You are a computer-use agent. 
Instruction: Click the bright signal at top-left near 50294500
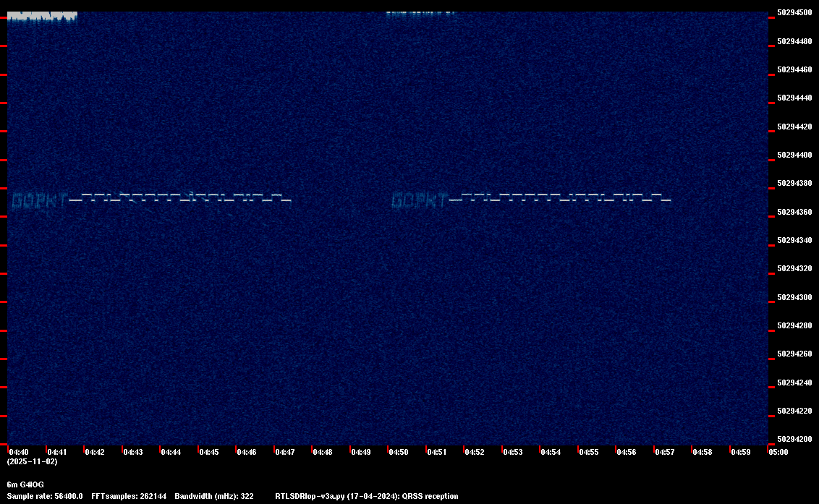coord(42,16)
